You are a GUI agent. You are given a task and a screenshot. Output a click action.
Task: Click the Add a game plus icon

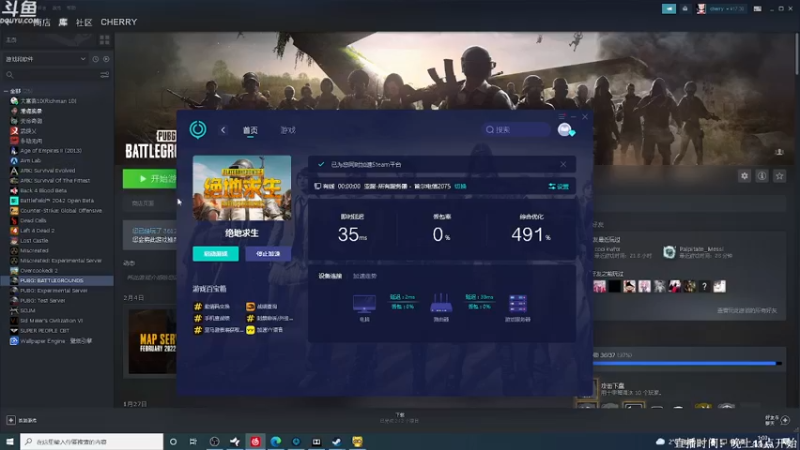click(x=11, y=420)
